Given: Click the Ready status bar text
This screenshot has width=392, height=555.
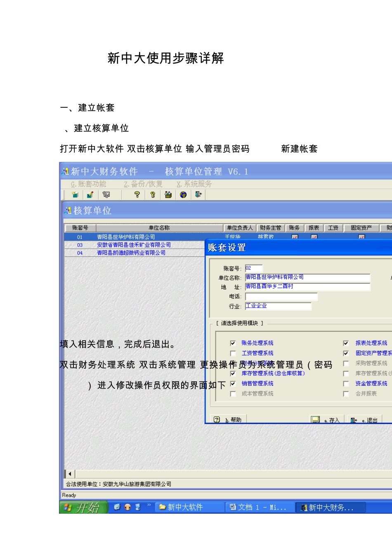Looking at the screenshot, I should pos(69,495).
